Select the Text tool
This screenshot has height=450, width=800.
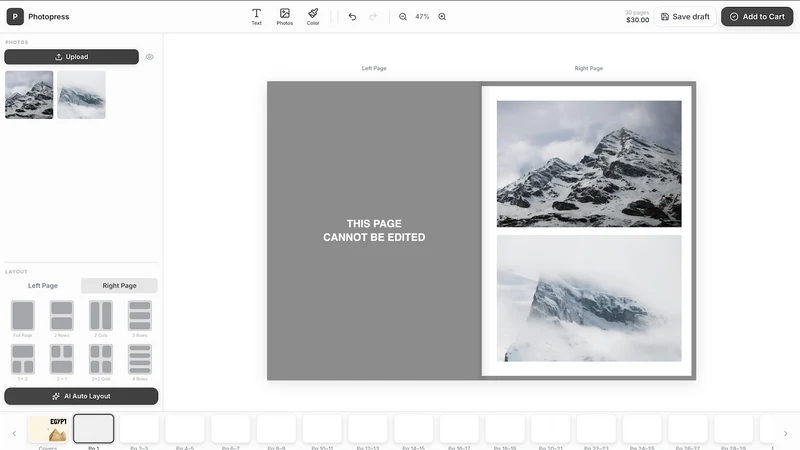(256, 16)
